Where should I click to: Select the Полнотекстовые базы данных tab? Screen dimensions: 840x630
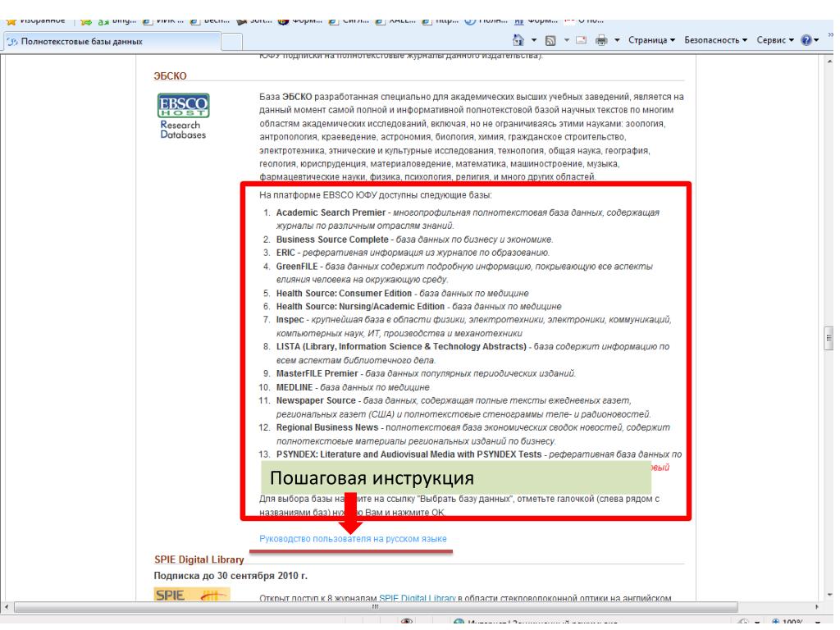112,42
